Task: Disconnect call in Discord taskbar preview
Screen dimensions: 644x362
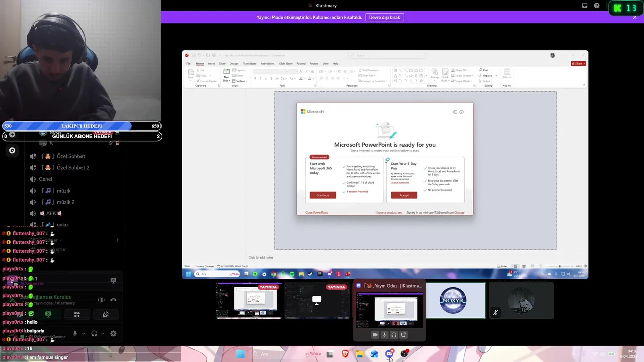Action: 404,335
